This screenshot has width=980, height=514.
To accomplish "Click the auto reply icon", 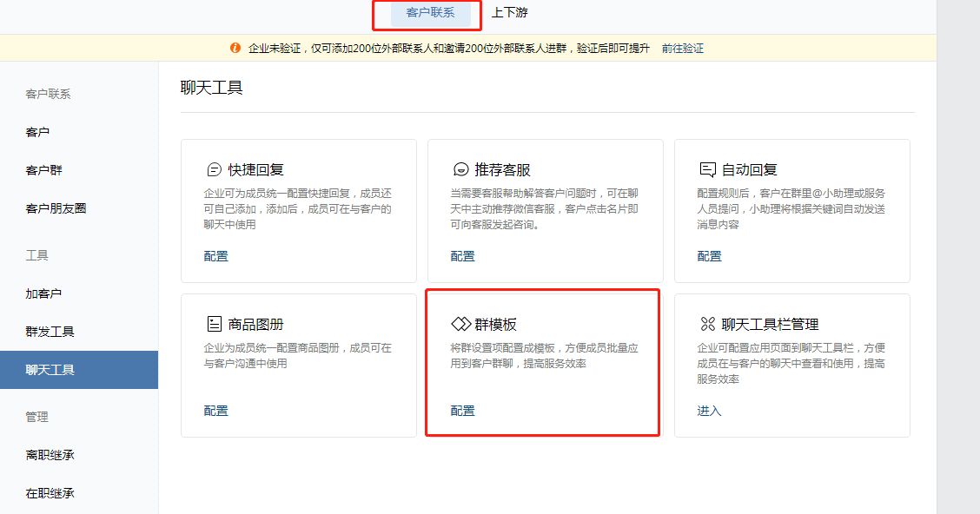I will click(x=707, y=169).
